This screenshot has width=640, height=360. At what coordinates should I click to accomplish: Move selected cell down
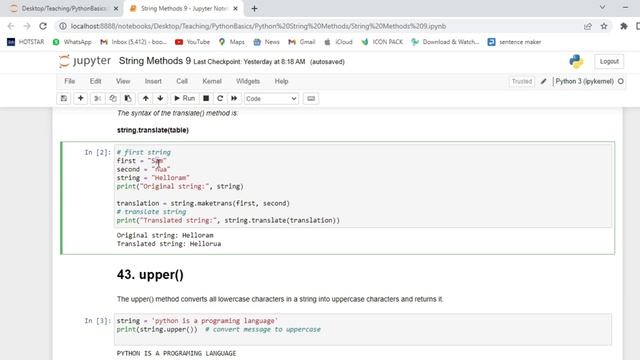click(160, 98)
